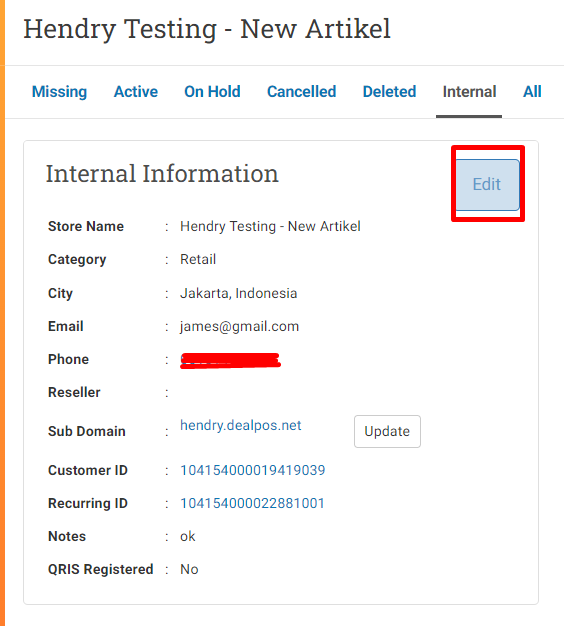The height and width of the screenshot is (626, 564).
Task: Select the On Hold tab
Action: point(212,91)
